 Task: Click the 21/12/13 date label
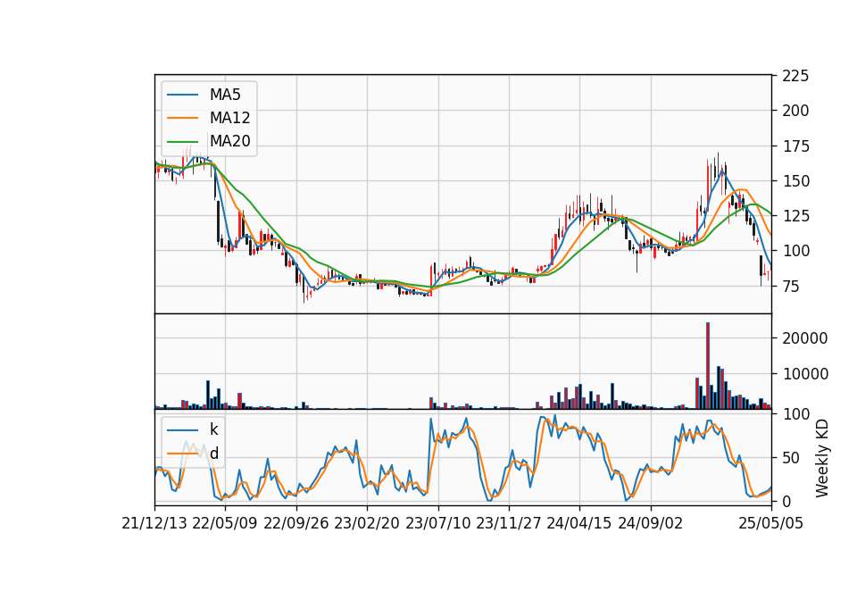click(154, 523)
